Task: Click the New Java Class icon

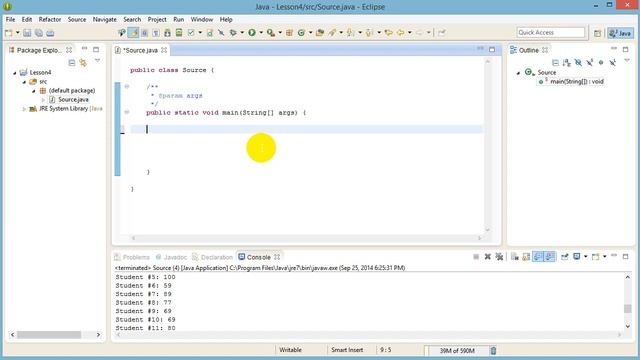Action: tap(301, 33)
